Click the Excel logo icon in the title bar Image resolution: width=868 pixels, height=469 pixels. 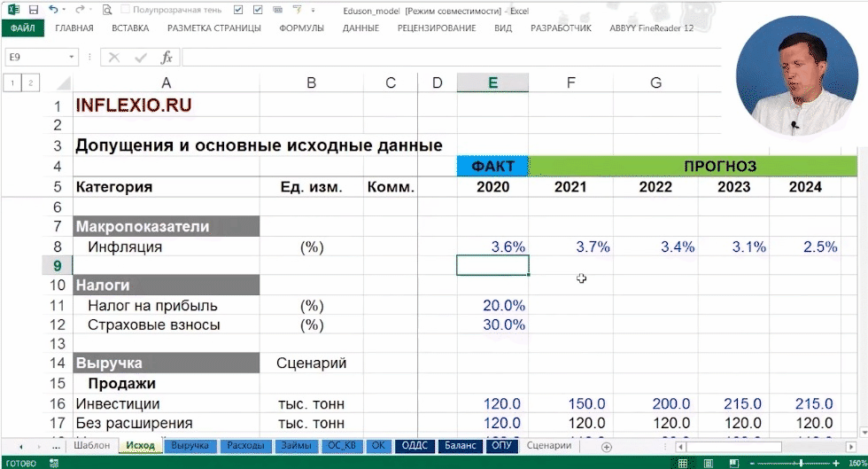tap(13, 10)
